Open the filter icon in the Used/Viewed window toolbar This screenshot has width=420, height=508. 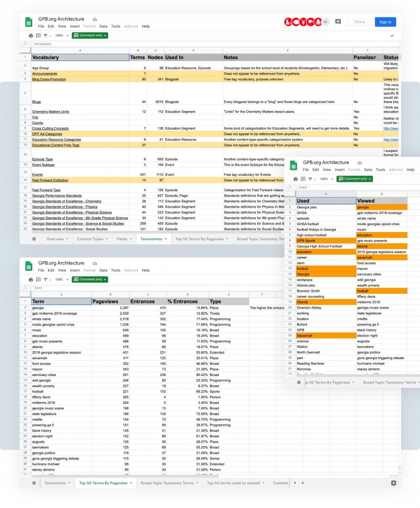[x=310, y=179]
